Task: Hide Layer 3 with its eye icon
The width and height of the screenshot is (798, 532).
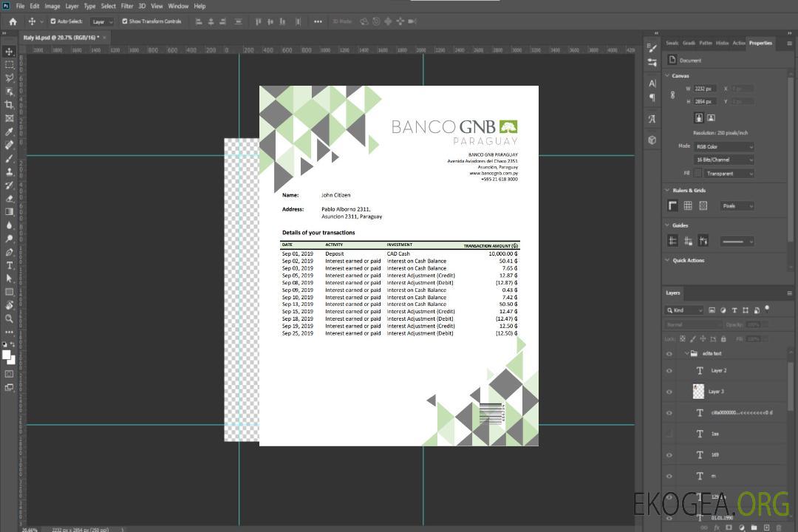Action: (x=669, y=392)
